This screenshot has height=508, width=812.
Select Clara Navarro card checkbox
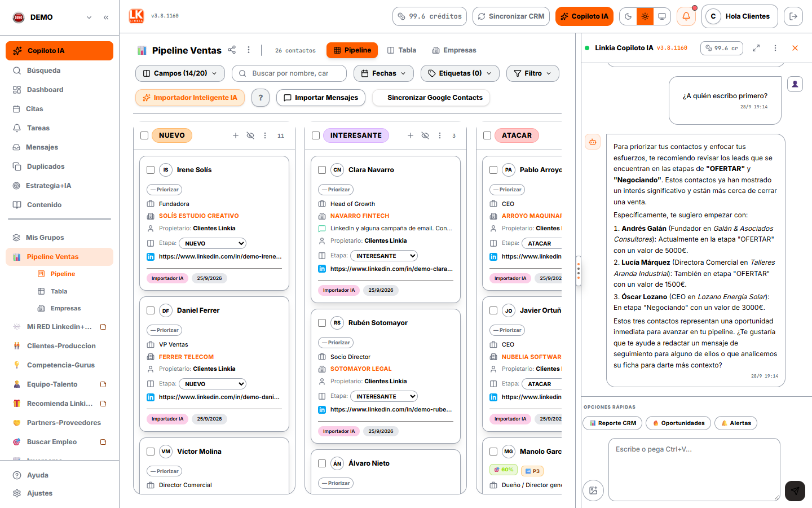tap(322, 170)
